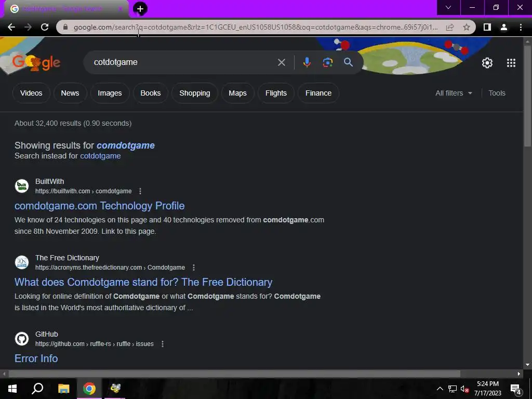This screenshot has width=532, height=399.
Task: Open Windows taskbar search
Action: pyautogui.click(x=37, y=389)
